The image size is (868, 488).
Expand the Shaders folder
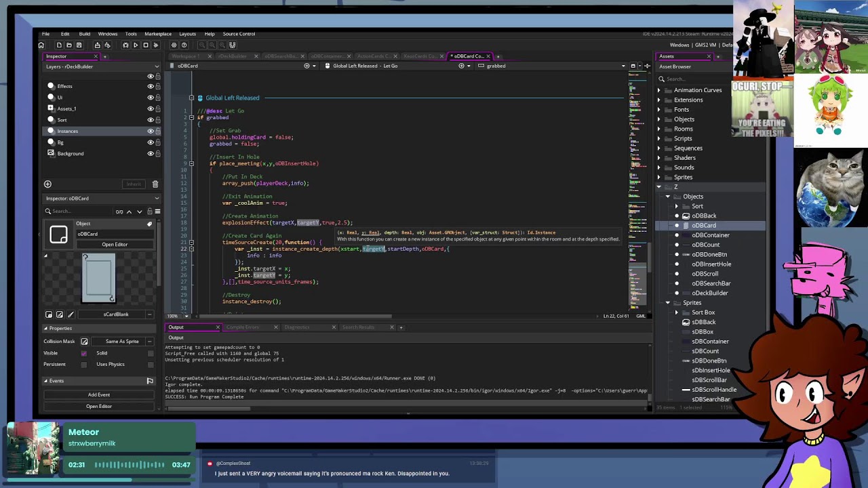point(658,158)
